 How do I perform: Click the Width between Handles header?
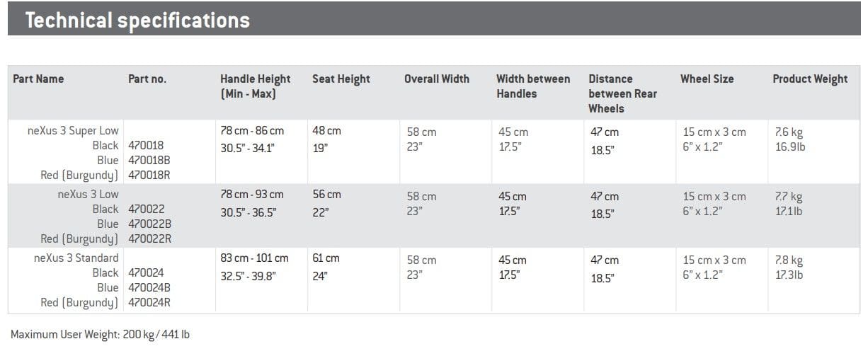pyautogui.click(x=533, y=86)
